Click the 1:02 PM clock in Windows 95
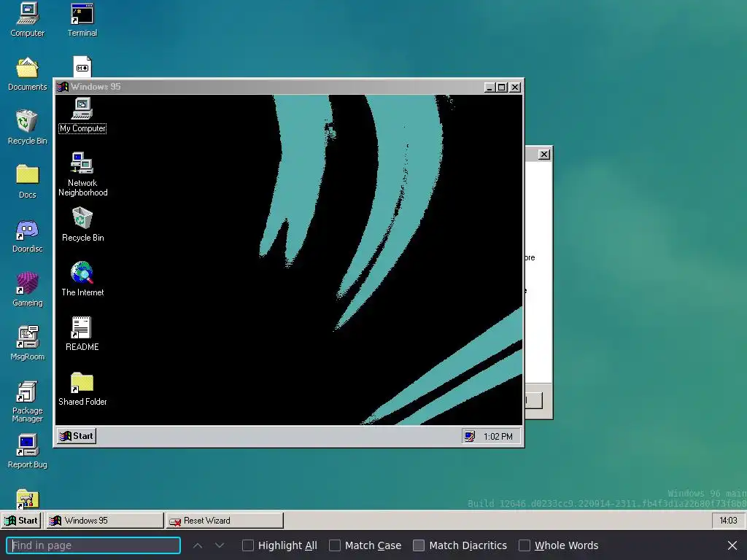 coord(498,436)
